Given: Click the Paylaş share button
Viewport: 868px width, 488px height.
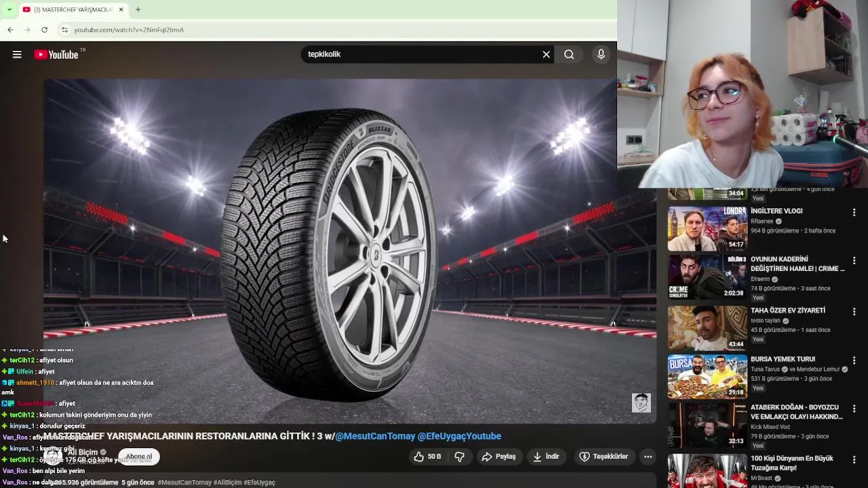Looking at the screenshot, I should (498, 457).
